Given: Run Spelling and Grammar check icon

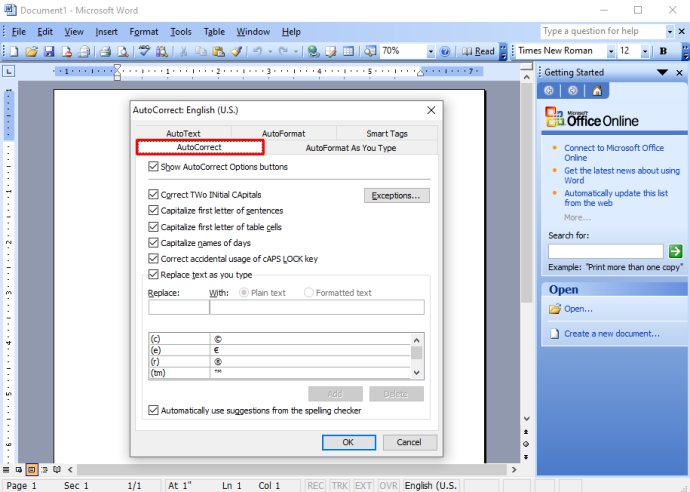Looking at the screenshot, I should pyautogui.click(x=144, y=51).
